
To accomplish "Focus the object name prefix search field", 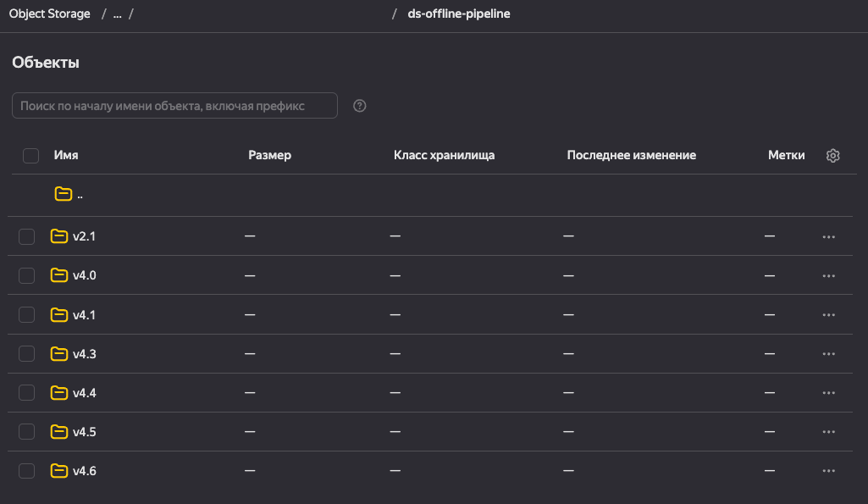I will click(x=174, y=105).
